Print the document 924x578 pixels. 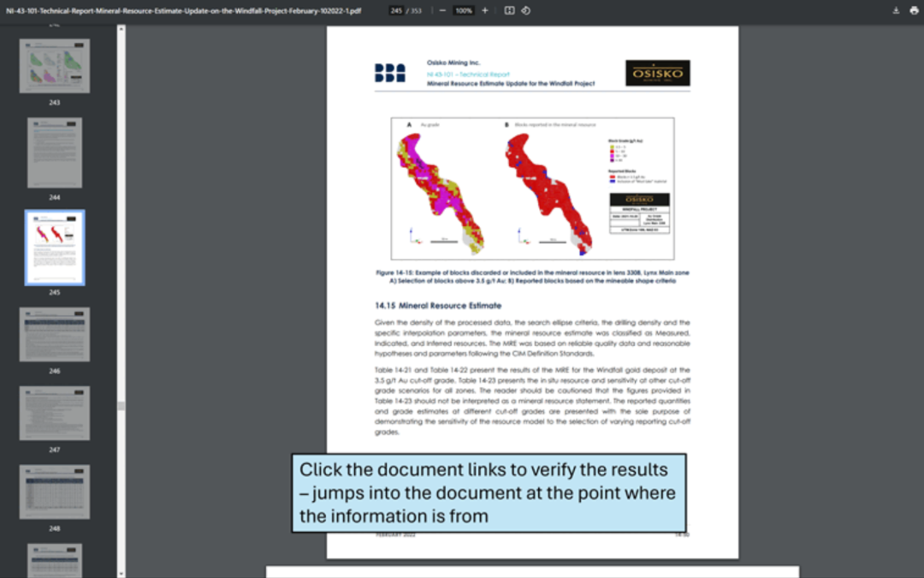pos(913,10)
